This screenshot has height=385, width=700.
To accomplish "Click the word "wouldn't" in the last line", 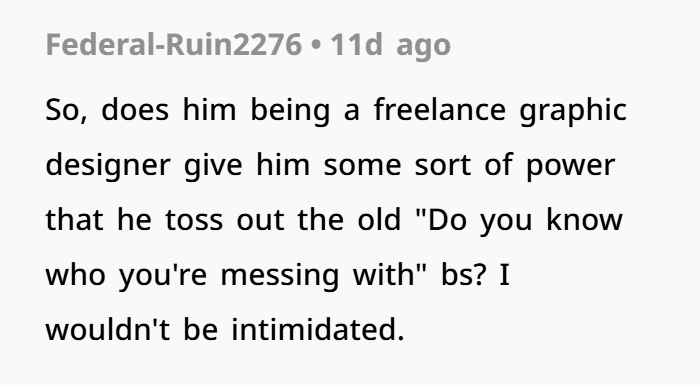I will tap(108, 329).
